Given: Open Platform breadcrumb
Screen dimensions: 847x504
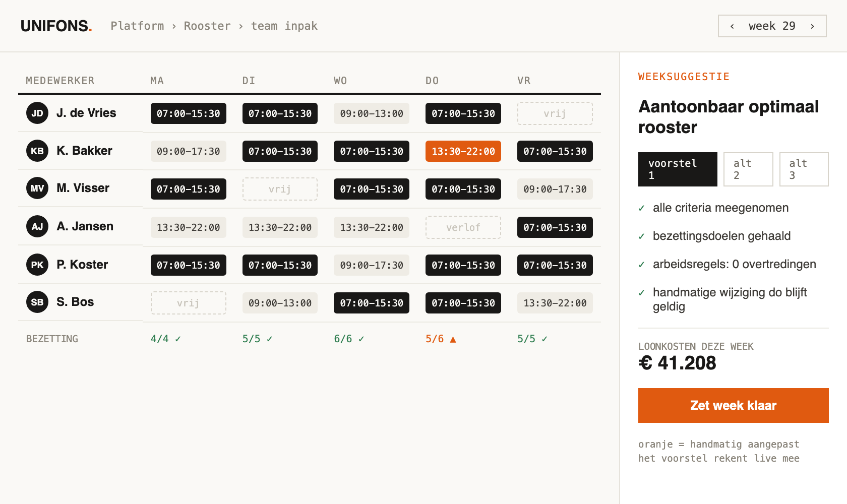Looking at the screenshot, I should click(x=137, y=26).
